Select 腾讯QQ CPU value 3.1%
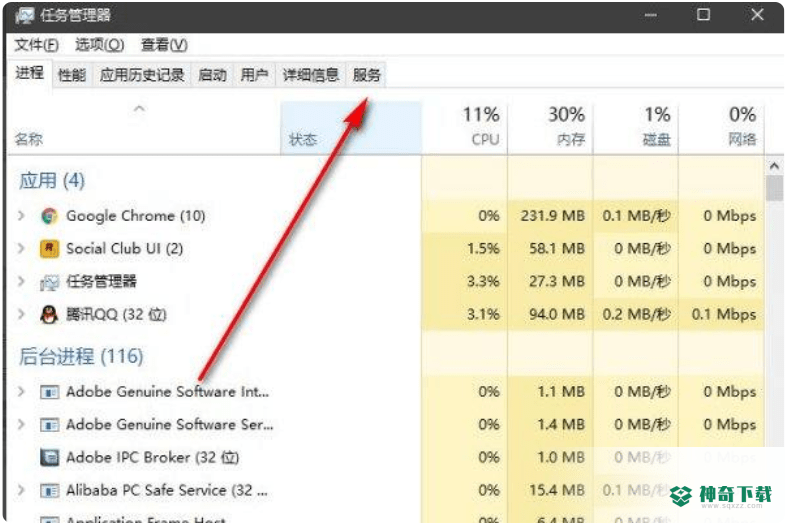Image resolution: width=787 pixels, height=525 pixels. point(483,314)
